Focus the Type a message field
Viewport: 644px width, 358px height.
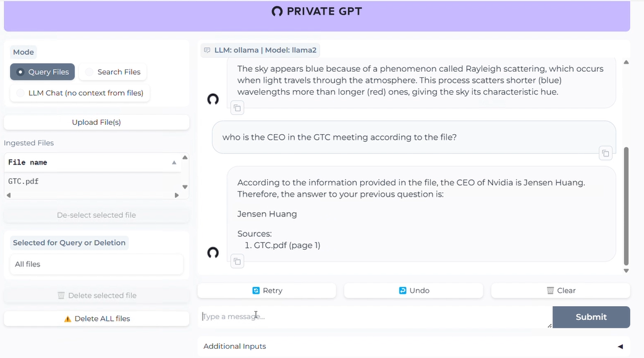tap(375, 317)
